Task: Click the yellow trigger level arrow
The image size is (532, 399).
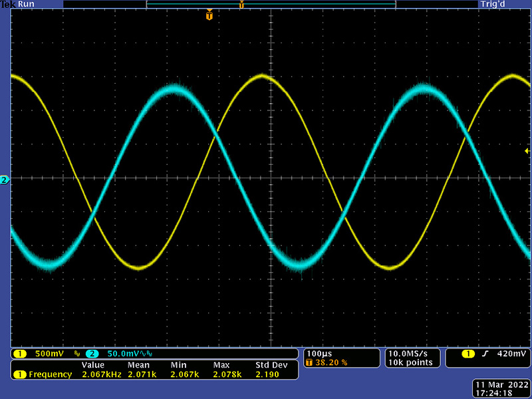Action: [x=527, y=152]
